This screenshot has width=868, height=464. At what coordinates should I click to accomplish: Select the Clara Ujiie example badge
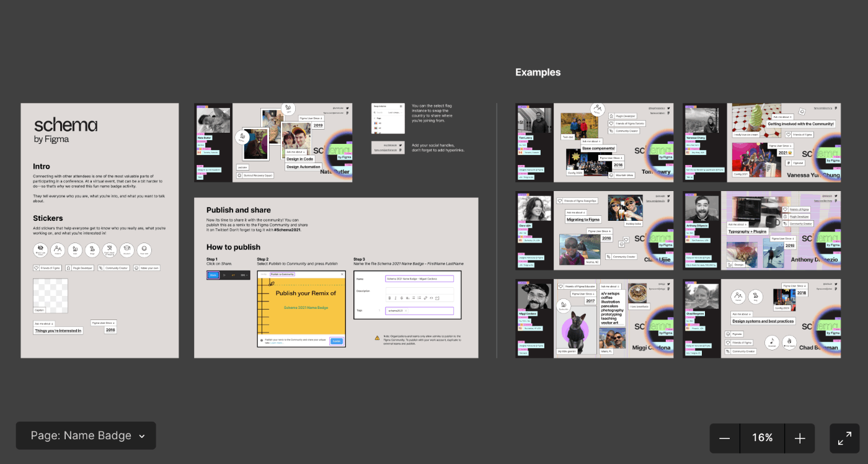coord(595,231)
